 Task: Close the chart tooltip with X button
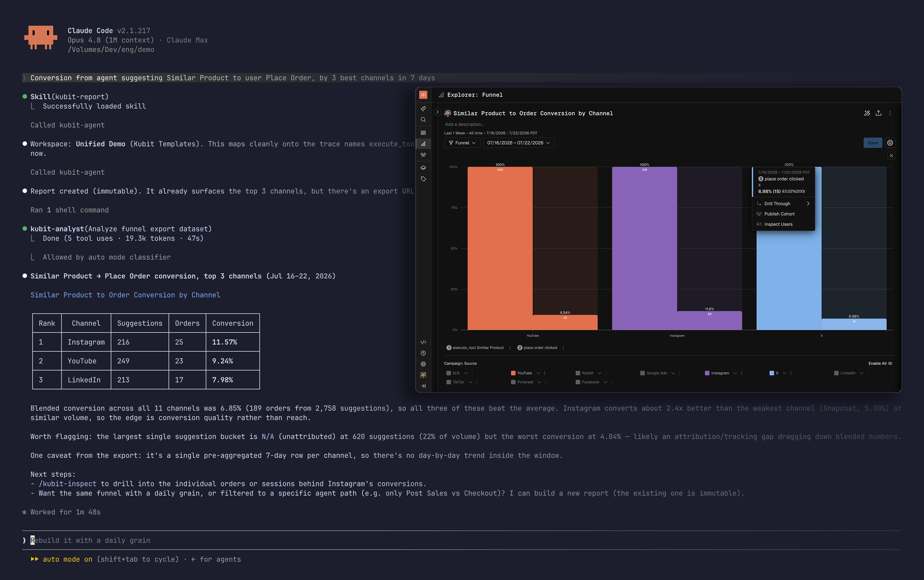[x=891, y=156]
